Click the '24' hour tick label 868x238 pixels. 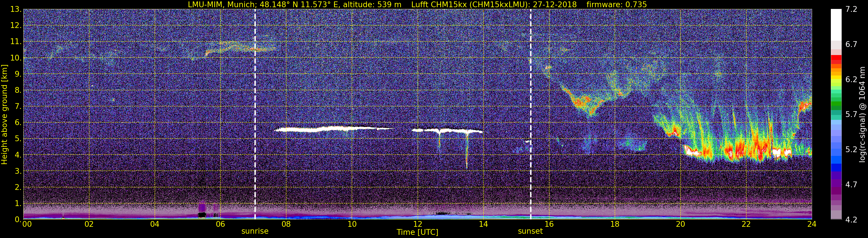point(812,224)
